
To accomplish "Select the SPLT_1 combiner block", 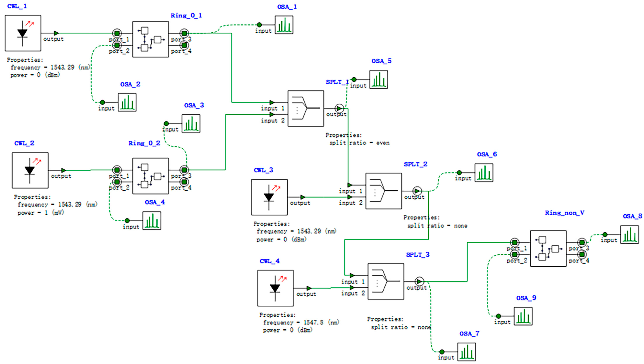I will 306,108.
